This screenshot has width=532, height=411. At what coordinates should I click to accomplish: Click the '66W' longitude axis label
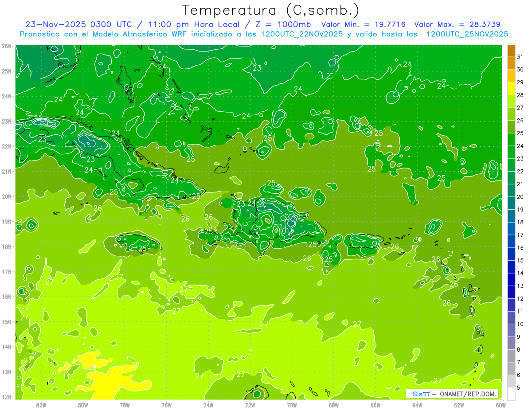click(x=376, y=405)
